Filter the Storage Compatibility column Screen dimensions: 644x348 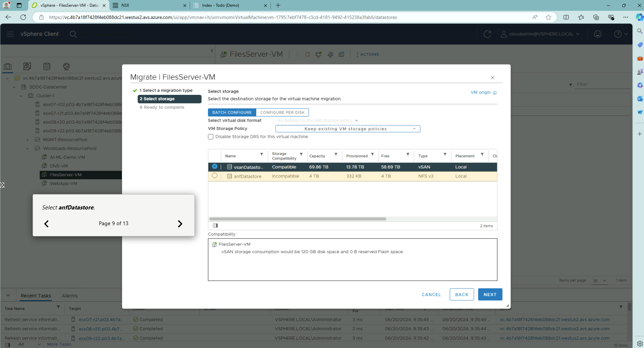(301, 154)
